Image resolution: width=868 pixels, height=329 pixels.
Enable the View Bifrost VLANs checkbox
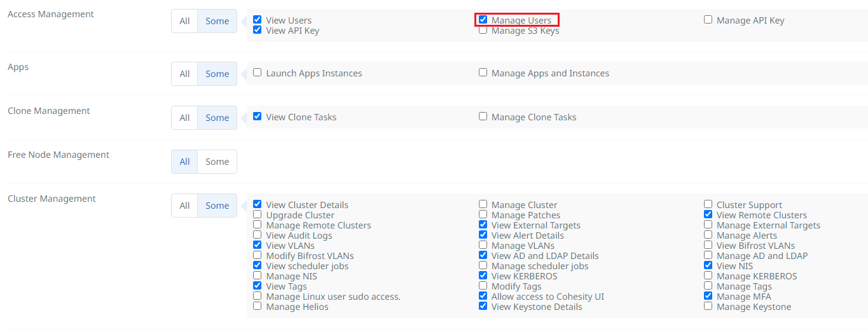[708, 245]
